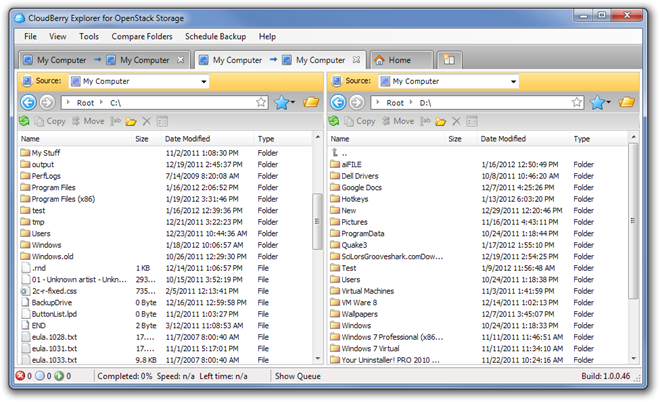Open the Help menu
This screenshot has width=660, height=402.
click(267, 36)
